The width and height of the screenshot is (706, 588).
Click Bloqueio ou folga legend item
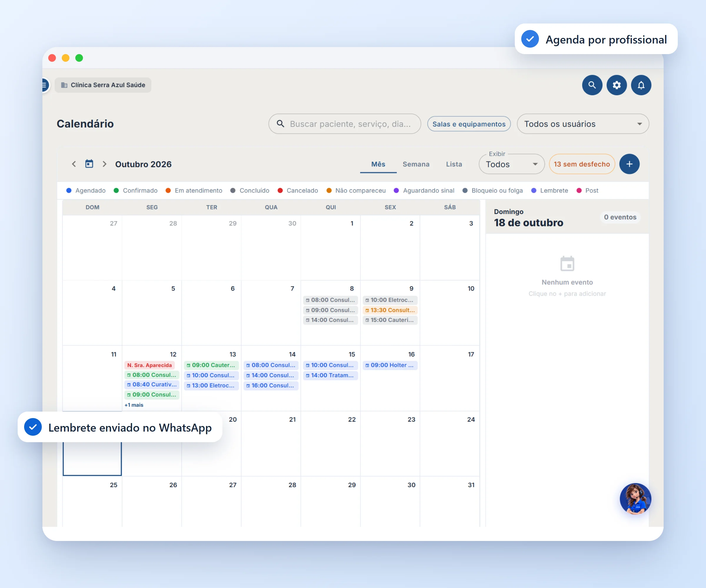click(x=492, y=191)
